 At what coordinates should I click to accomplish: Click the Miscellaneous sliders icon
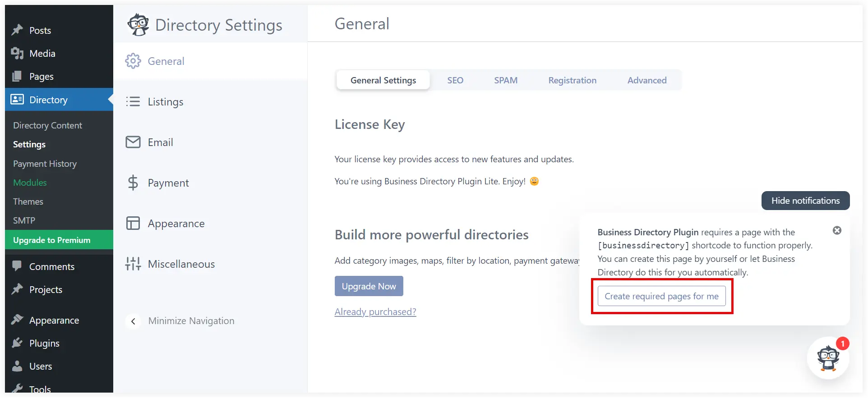133,264
